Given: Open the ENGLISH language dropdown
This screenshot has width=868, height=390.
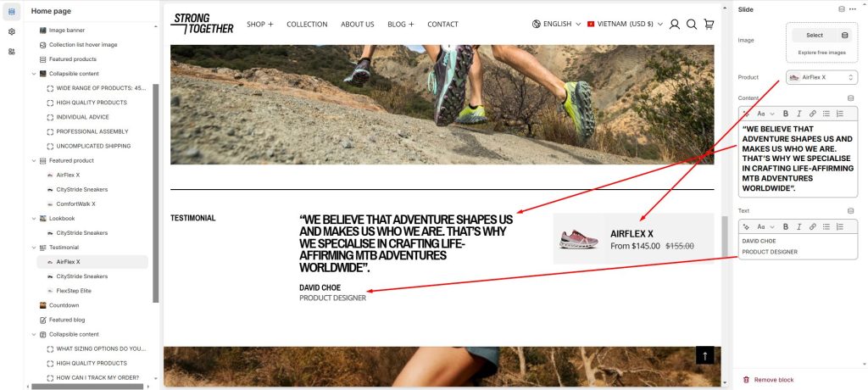Looking at the screenshot, I should pos(556,25).
